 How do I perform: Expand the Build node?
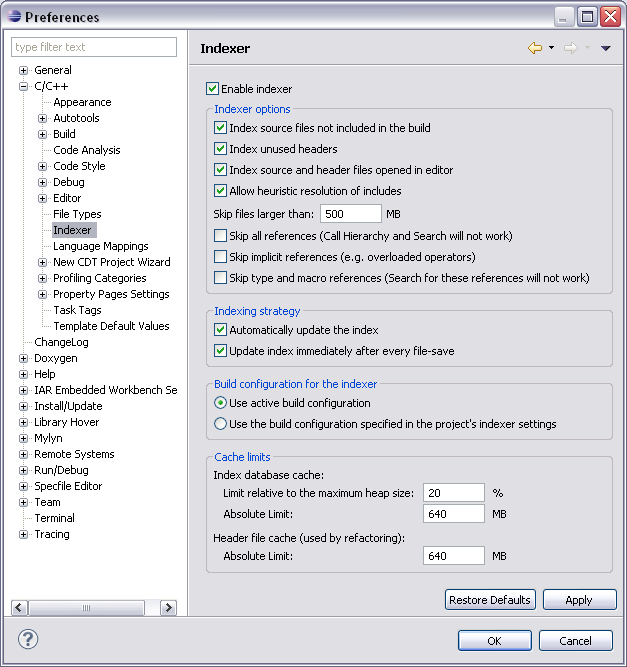point(42,134)
